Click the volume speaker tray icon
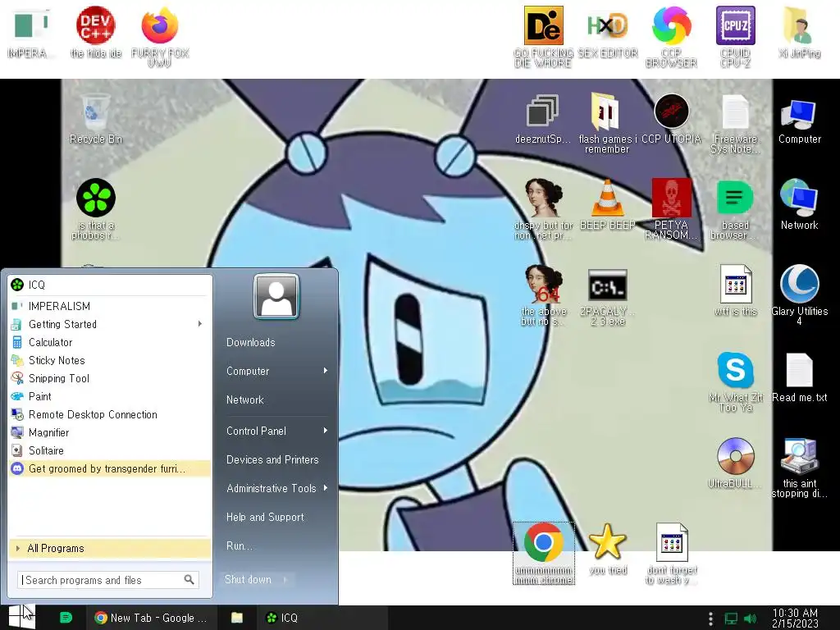This screenshot has height=630, width=840. tap(750, 619)
